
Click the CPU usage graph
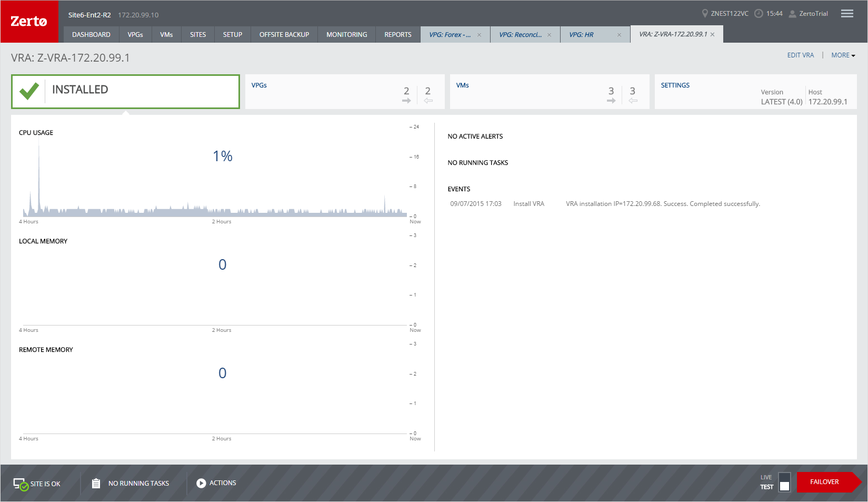pyautogui.click(x=215, y=177)
